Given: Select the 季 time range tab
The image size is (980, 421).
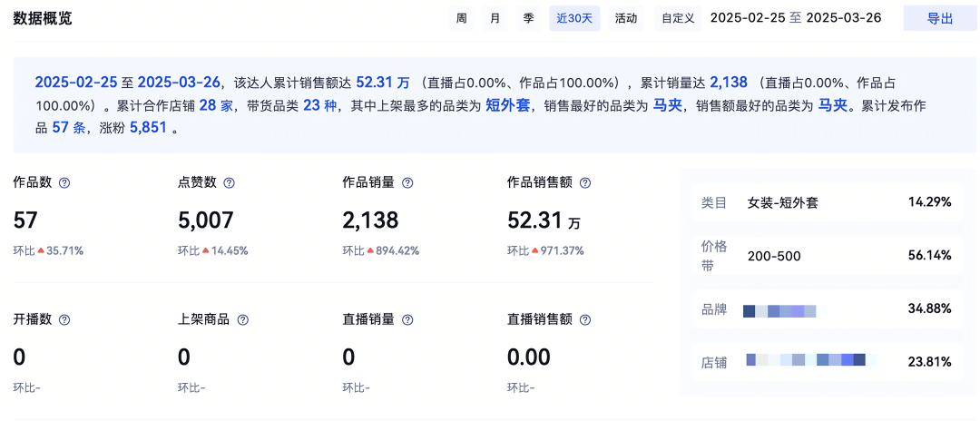Looking at the screenshot, I should point(529,18).
